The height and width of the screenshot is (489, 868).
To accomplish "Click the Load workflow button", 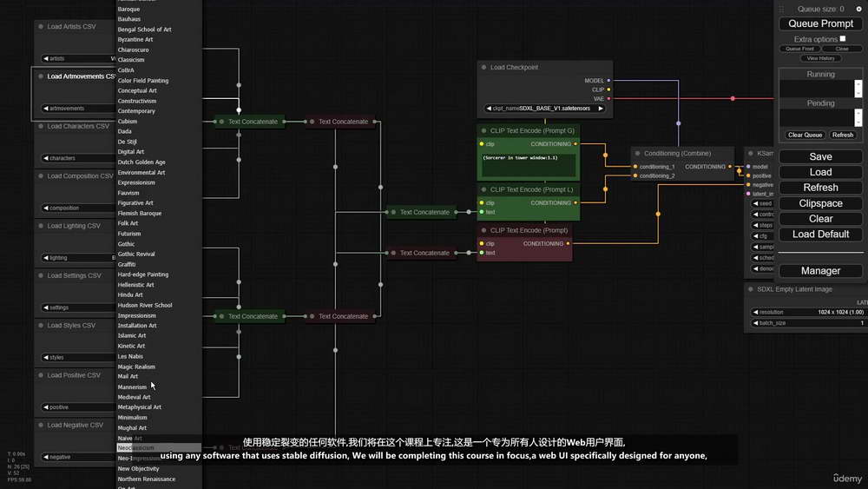I will [x=820, y=172].
